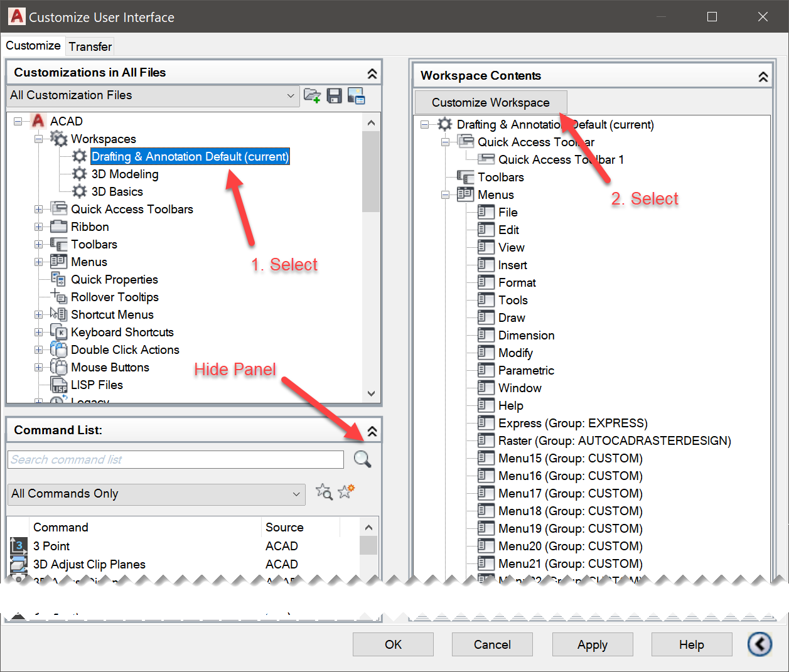Select the Customize tab

tap(33, 45)
